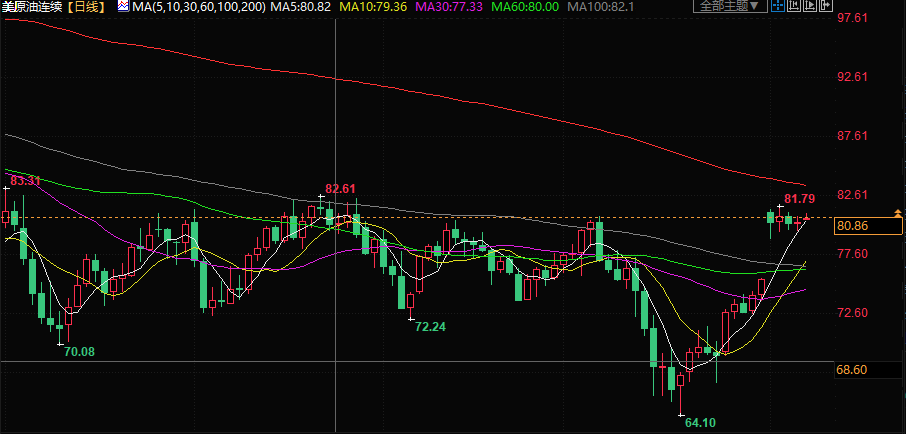Screen dimensions: 906x434
Task: Click the 82.61 peak price label
Action: (x=340, y=188)
